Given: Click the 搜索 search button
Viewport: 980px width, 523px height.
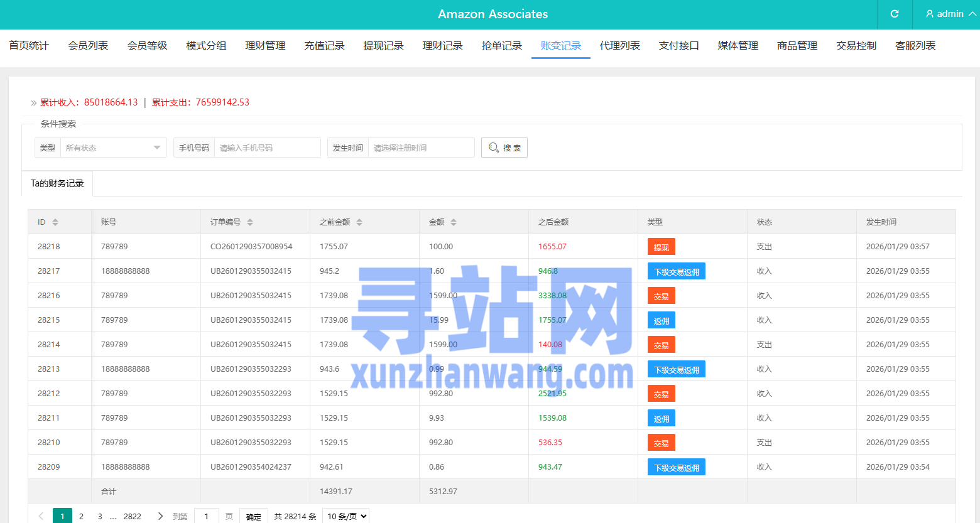Looking at the screenshot, I should coord(504,148).
